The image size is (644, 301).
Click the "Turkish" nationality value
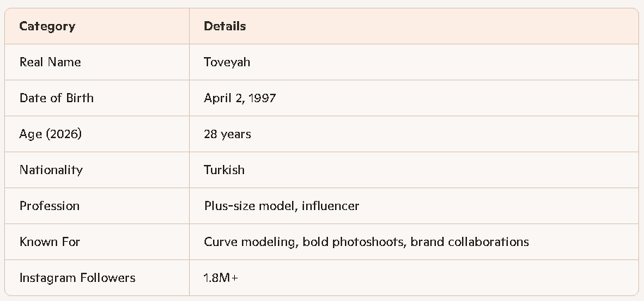point(224,170)
